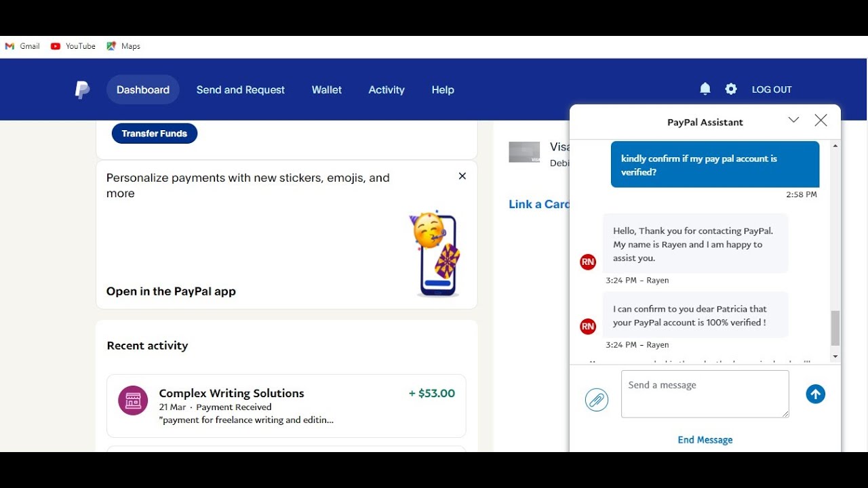Click the Send a message input box
The height and width of the screenshot is (488, 868).
[705, 394]
